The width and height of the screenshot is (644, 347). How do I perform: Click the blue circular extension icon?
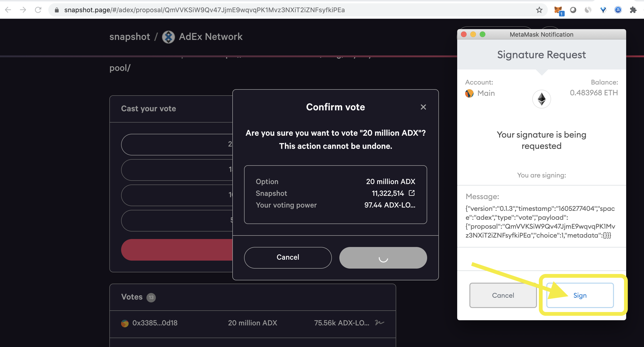tap(618, 10)
